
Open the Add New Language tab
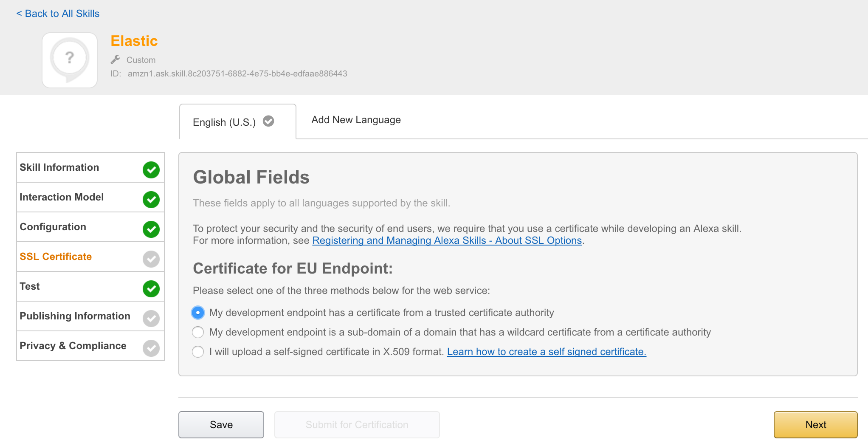(x=356, y=120)
